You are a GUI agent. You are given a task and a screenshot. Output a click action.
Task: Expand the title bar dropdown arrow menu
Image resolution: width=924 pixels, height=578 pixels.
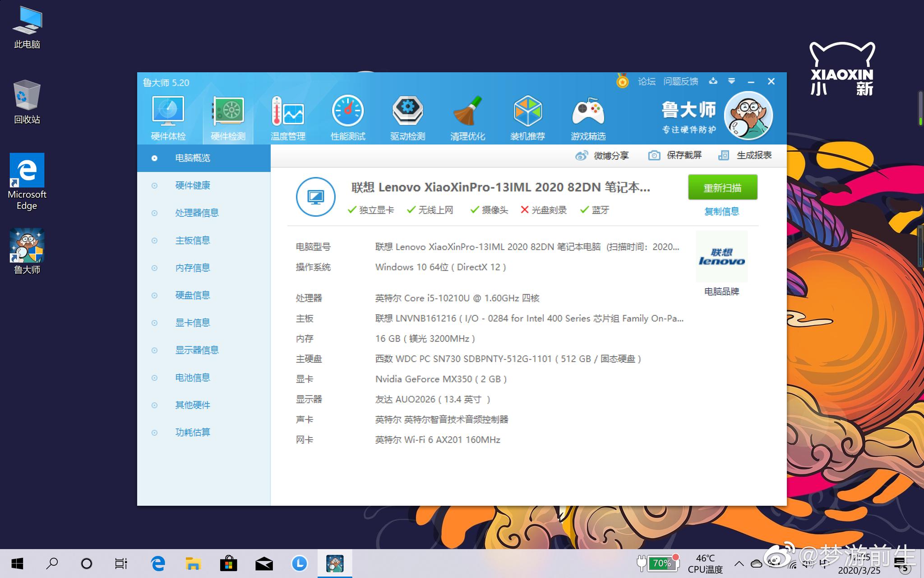(x=732, y=81)
